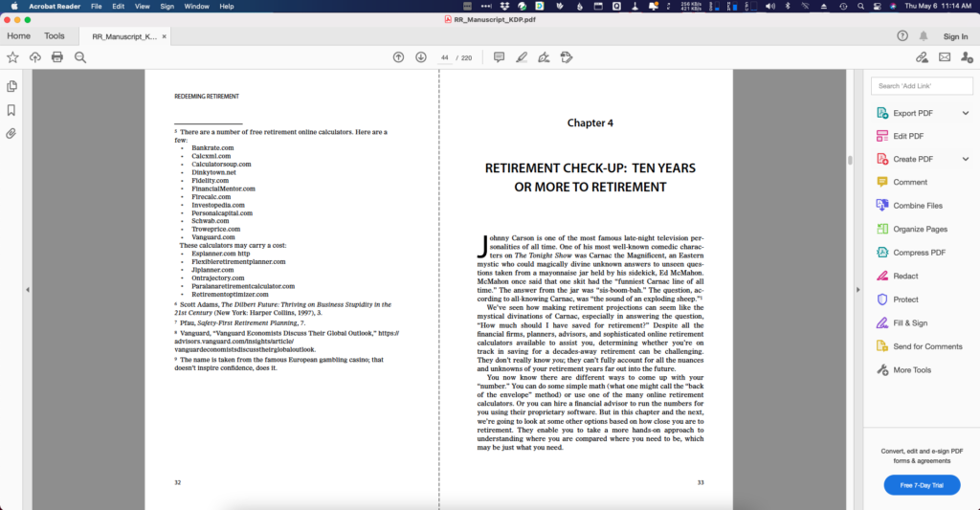980x510 pixels.
Task: Click the Schwab.com list entry
Action: 210,221
